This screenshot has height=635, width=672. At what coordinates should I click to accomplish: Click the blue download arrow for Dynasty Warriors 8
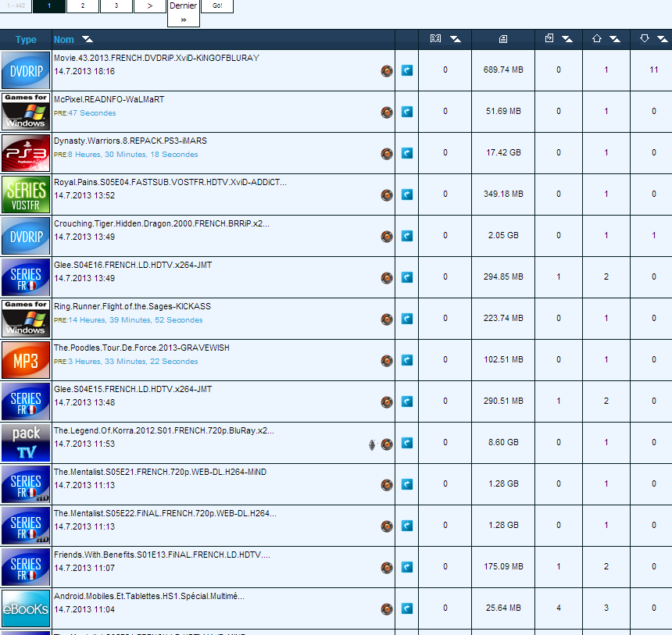pyautogui.click(x=406, y=153)
